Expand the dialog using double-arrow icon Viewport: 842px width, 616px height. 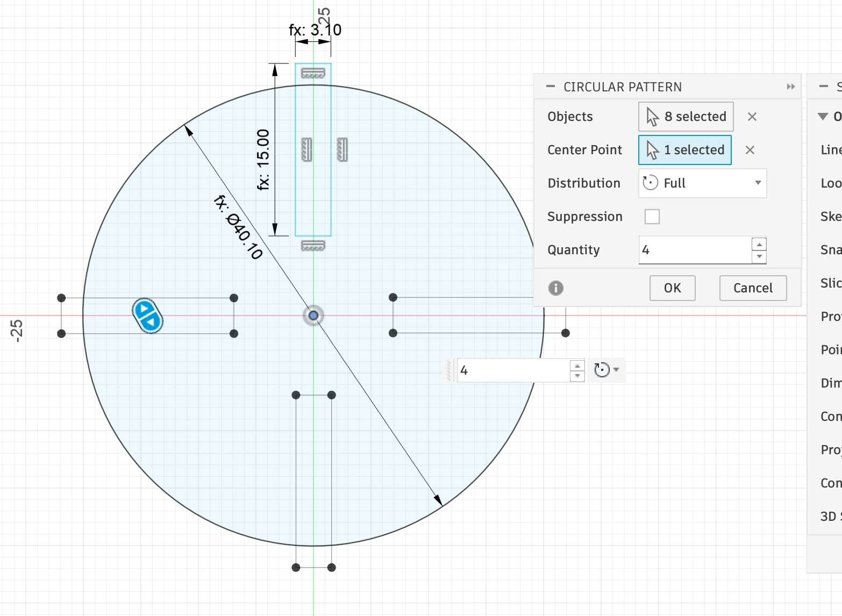790,87
